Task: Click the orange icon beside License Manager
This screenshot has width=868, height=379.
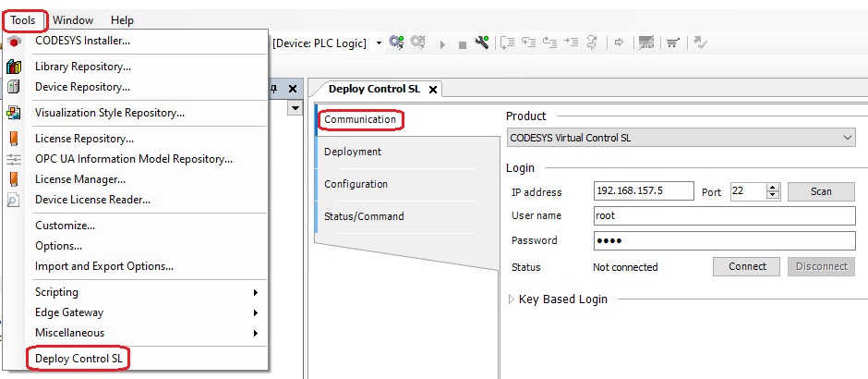Action: tap(14, 179)
